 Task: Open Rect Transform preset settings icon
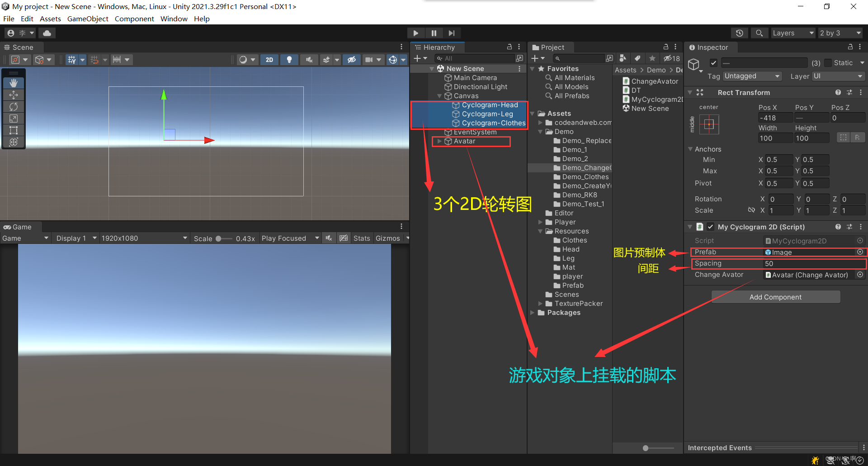[x=849, y=92]
